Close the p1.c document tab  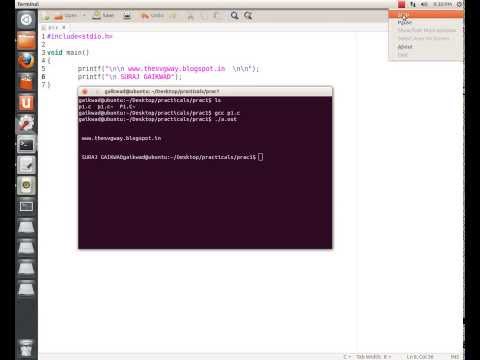click(64, 27)
